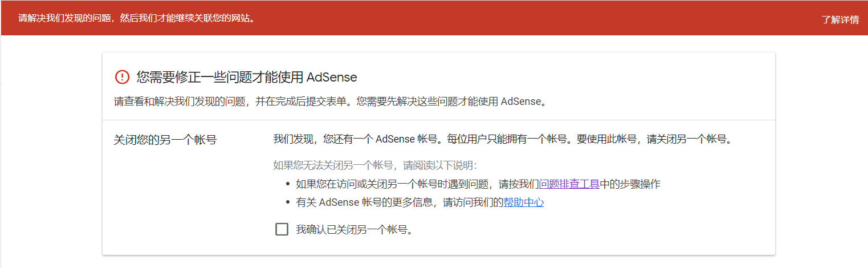The image size is (868, 268).
Task: Open the 问题排查工具 link
Action: 569,184
